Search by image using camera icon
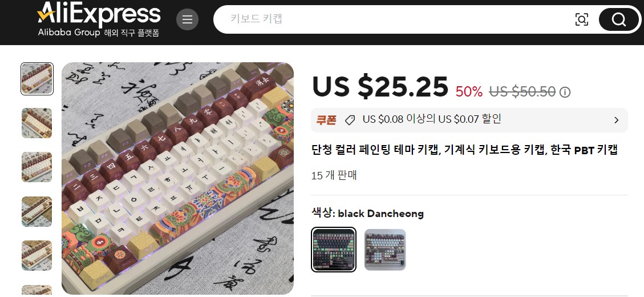Image resolution: width=644 pixels, height=297 pixels. tap(582, 19)
